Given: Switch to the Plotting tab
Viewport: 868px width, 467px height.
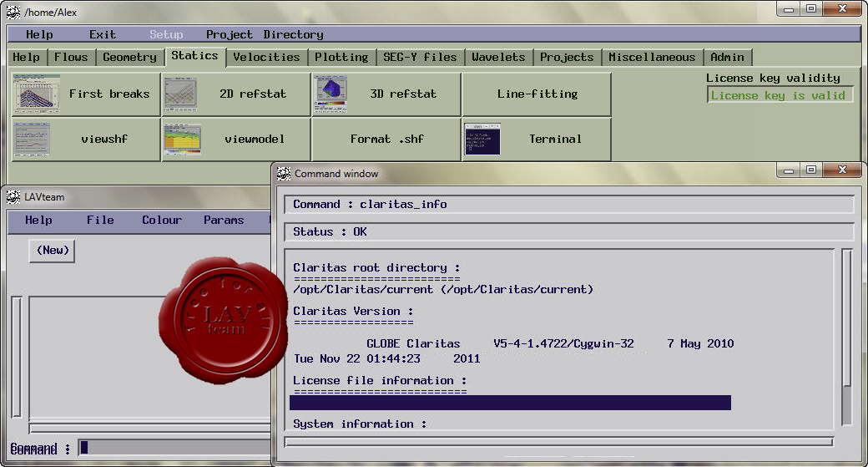Looking at the screenshot, I should coord(341,57).
